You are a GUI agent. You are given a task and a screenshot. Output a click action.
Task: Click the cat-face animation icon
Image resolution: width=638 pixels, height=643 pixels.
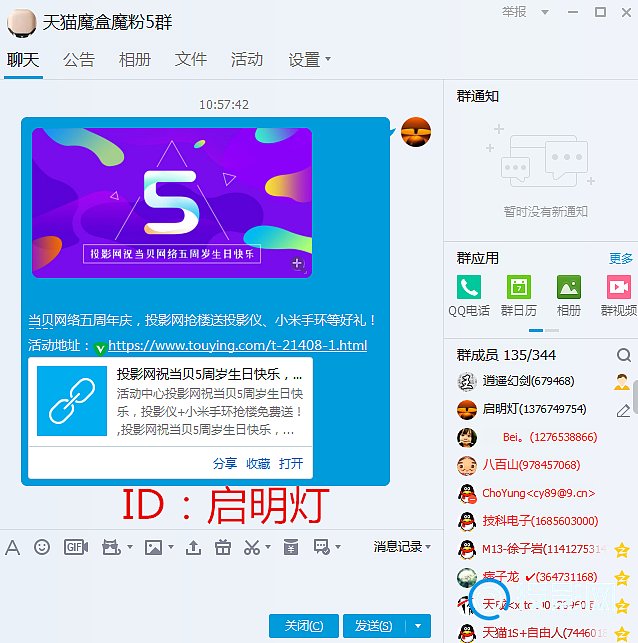(x=111, y=547)
